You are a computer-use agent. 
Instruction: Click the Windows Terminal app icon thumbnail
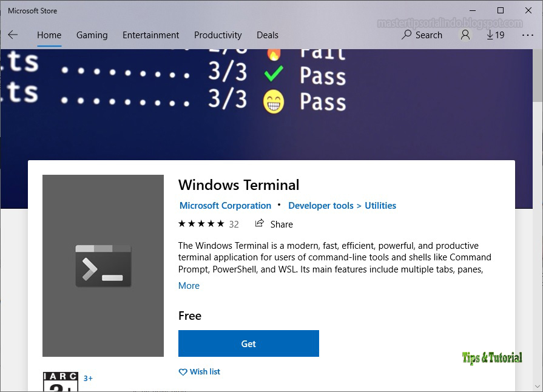tap(103, 265)
